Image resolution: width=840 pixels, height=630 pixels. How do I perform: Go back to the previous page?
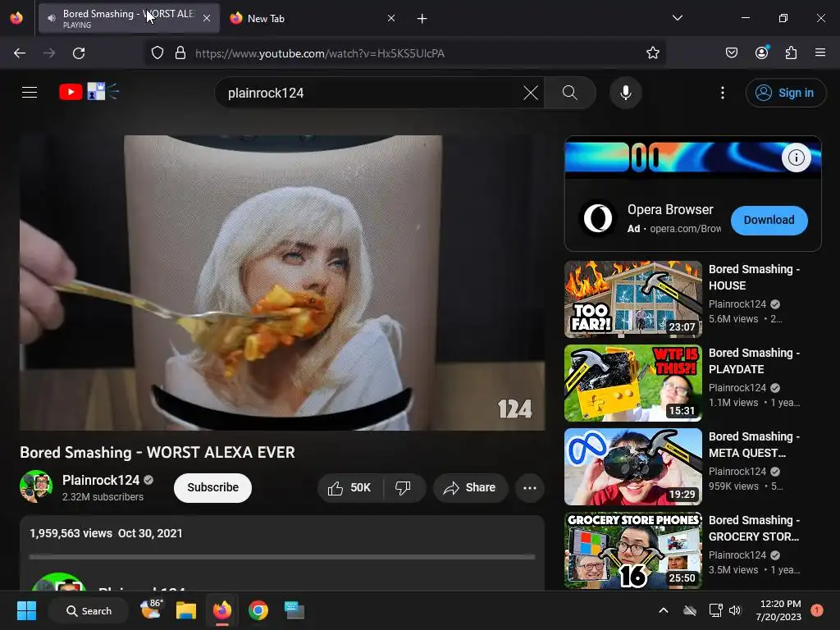(20, 53)
